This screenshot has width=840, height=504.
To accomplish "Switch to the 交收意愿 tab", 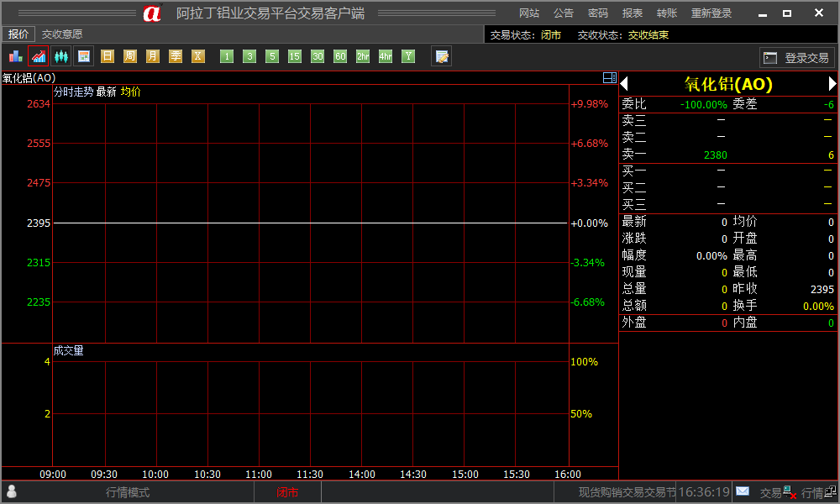I will (62, 34).
